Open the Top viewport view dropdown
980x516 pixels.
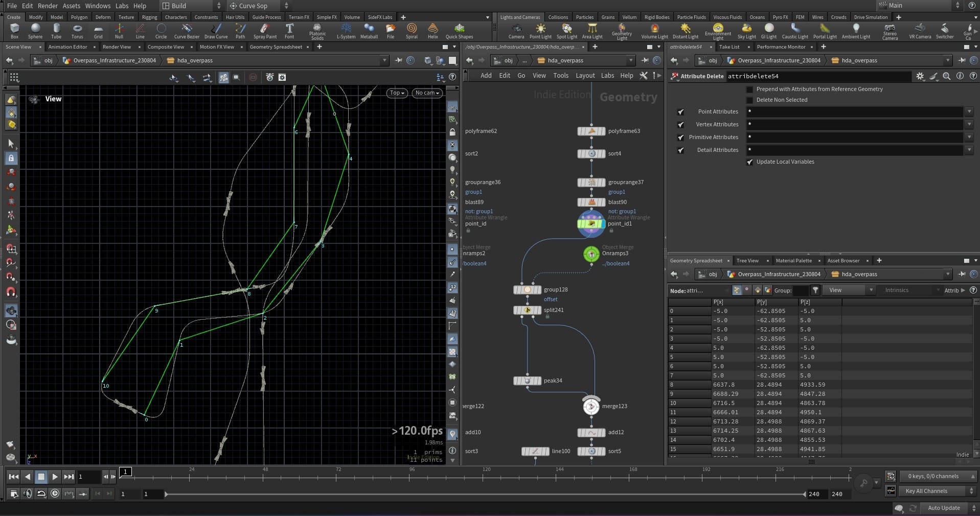tap(397, 93)
